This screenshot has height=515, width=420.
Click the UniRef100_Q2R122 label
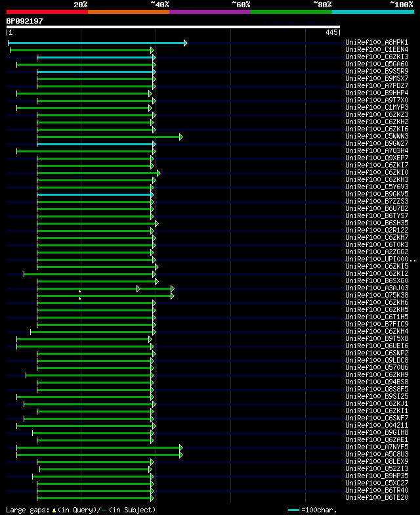coord(377,230)
